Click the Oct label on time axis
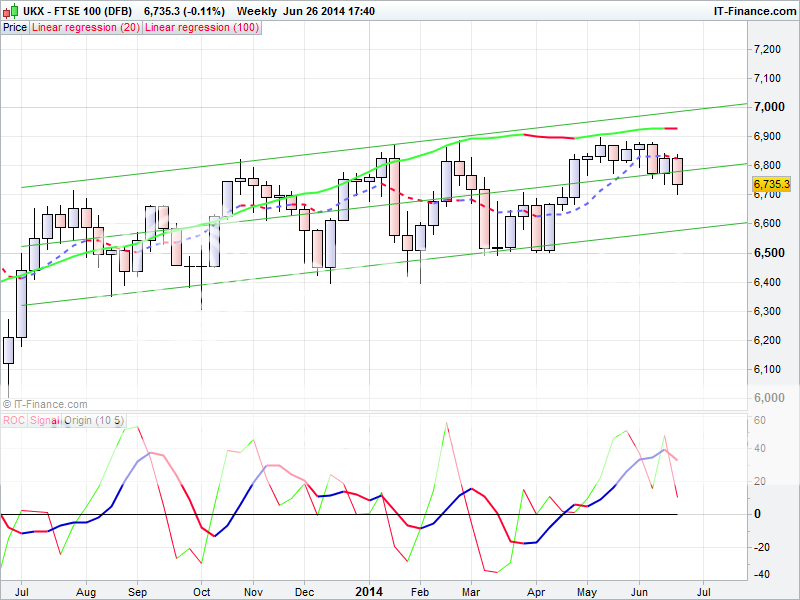Screen dimensions: 800x600 pos(202,592)
